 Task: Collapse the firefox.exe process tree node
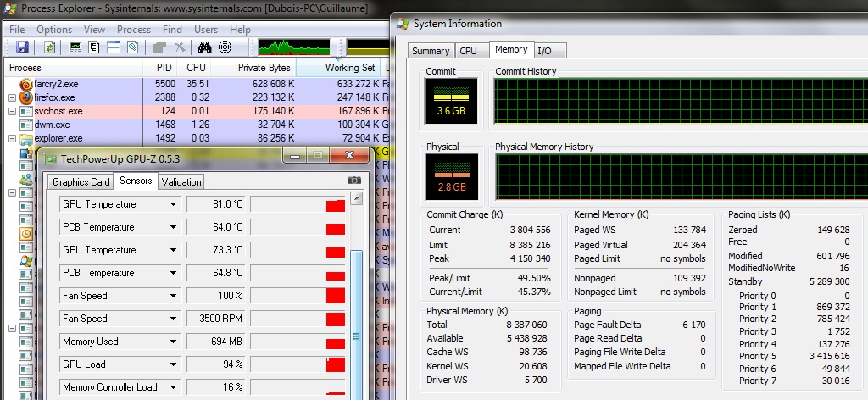click(x=13, y=98)
